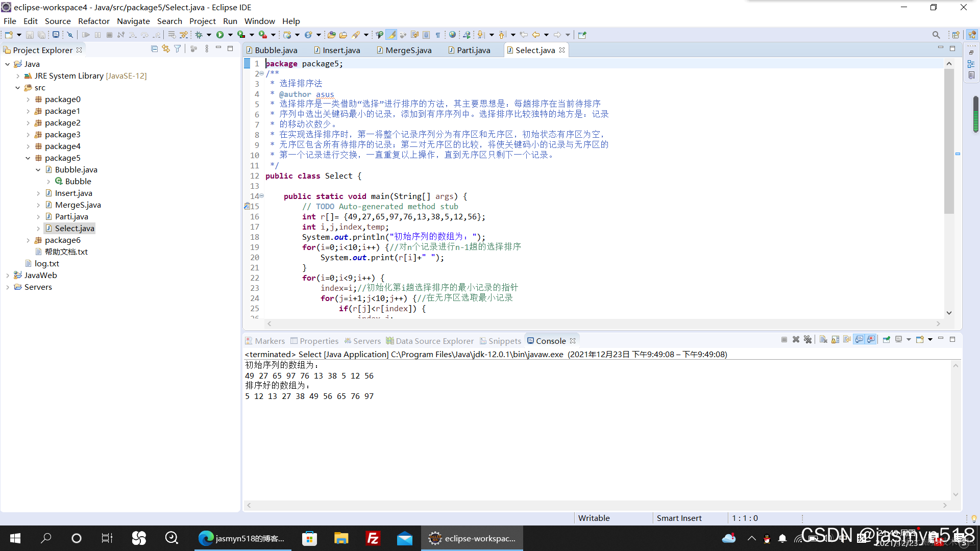Viewport: 980px width, 551px height.
Task: Collapse package5 tree node
Action: 28,158
